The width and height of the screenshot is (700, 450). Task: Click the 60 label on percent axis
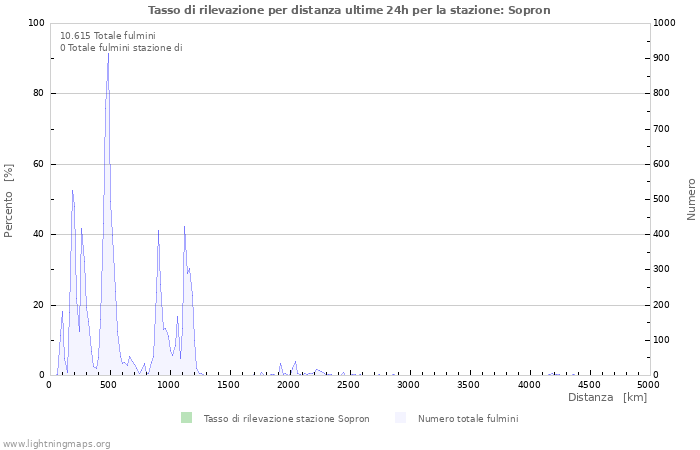pyautogui.click(x=38, y=164)
